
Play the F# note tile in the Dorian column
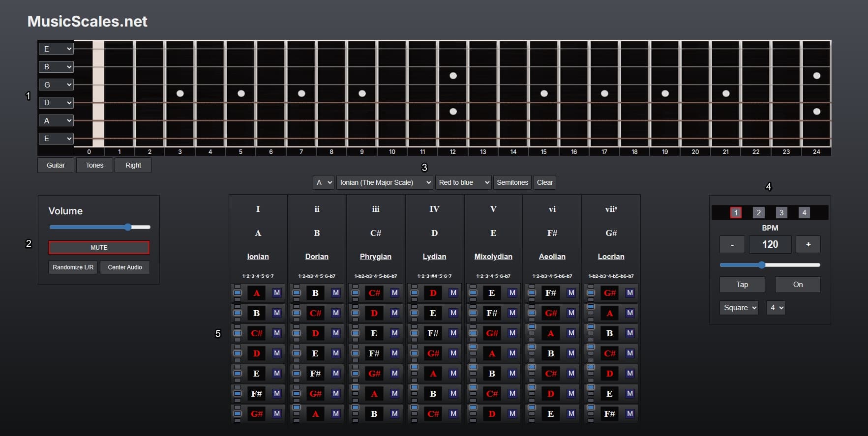(315, 374)
